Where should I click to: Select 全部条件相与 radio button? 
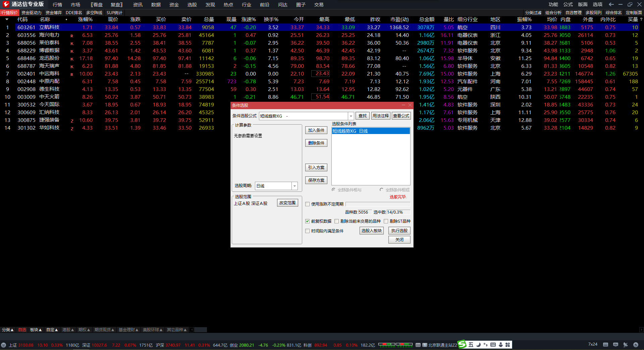coord(333,190)
